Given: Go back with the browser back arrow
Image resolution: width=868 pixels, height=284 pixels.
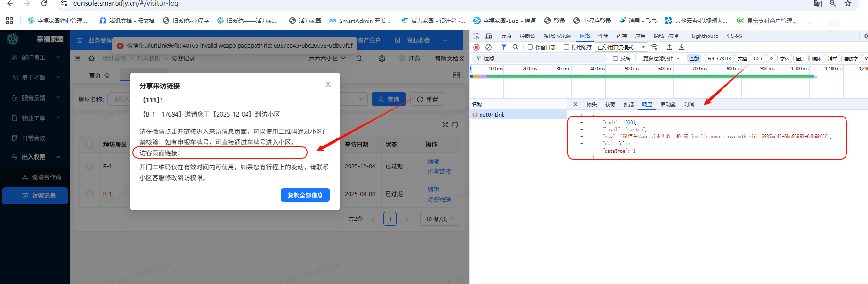Looking at the screenshot, I should tap(10, 3).
